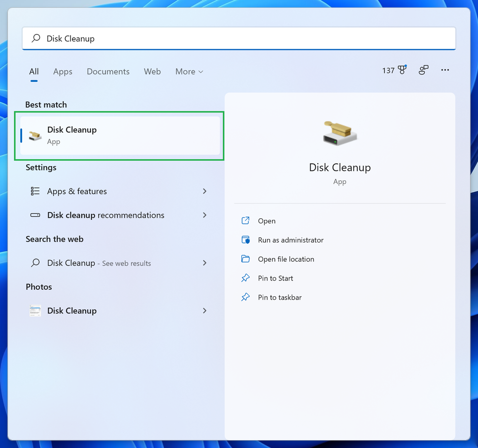Click the drive icon beside Disk cleanup recommendations
Viewport: 478px width, 448px height.
[34, 215]
